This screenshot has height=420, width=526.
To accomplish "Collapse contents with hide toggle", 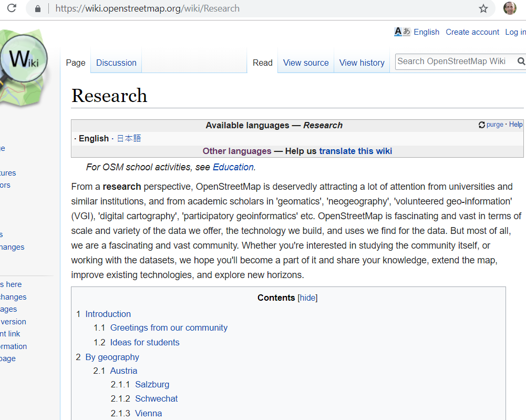I will (x=307, y=298).
